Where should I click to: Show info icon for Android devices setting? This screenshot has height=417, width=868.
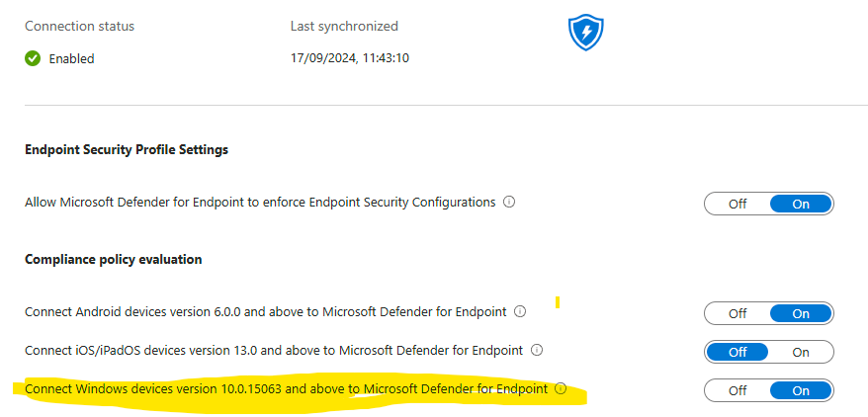[x=520, y=311]
